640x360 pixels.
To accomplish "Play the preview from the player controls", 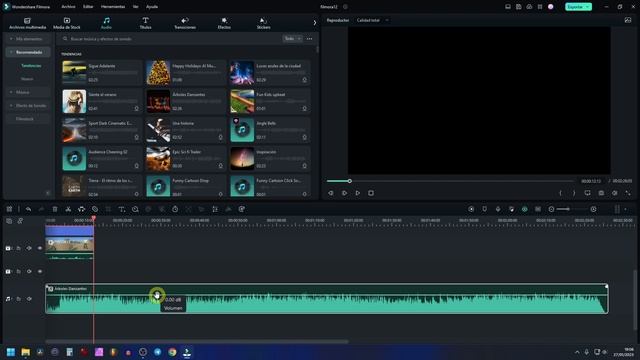I will click(x=358, y=193).
